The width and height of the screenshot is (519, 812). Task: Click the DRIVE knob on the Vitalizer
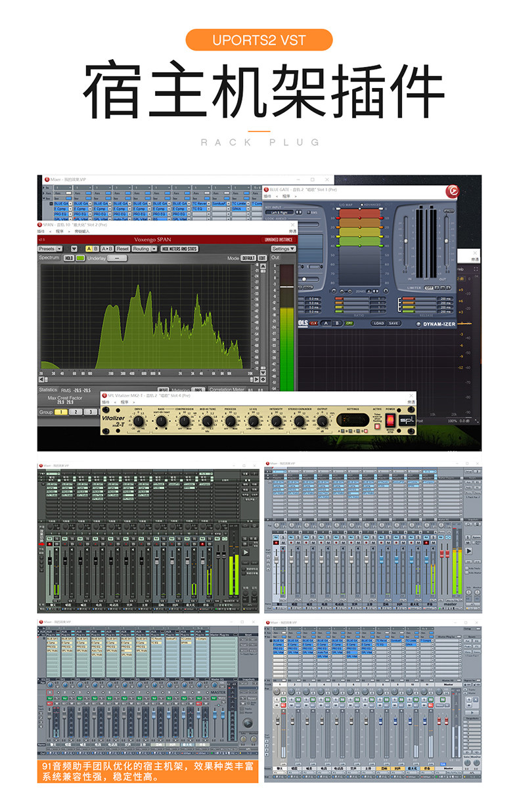(x=138, y=421)
